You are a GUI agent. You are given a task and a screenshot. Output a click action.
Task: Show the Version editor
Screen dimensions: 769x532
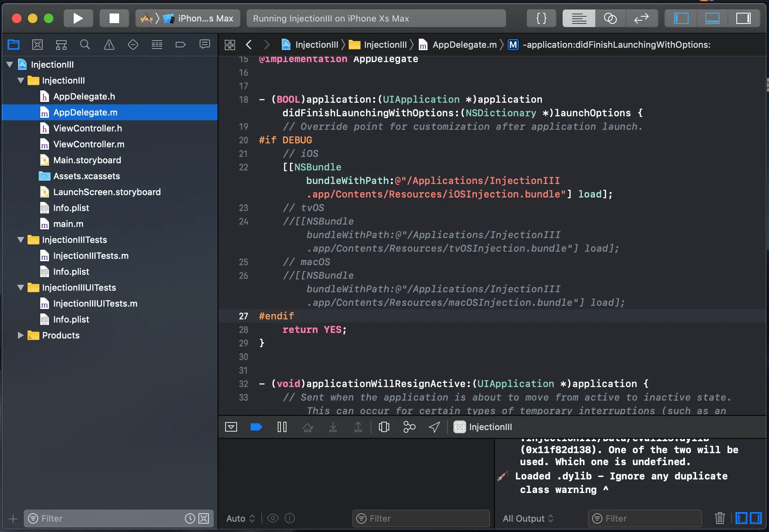pos(641,18)
